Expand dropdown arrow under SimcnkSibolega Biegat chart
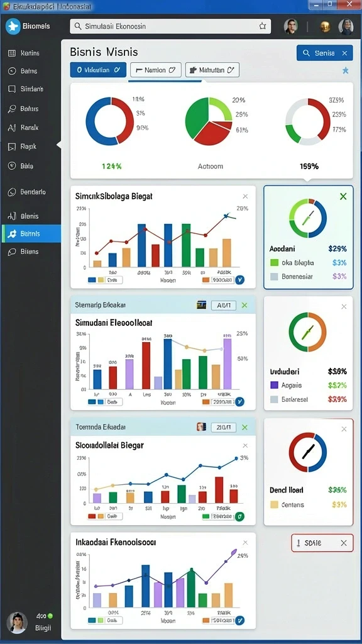The image size is (362, 644). (240, 280)
